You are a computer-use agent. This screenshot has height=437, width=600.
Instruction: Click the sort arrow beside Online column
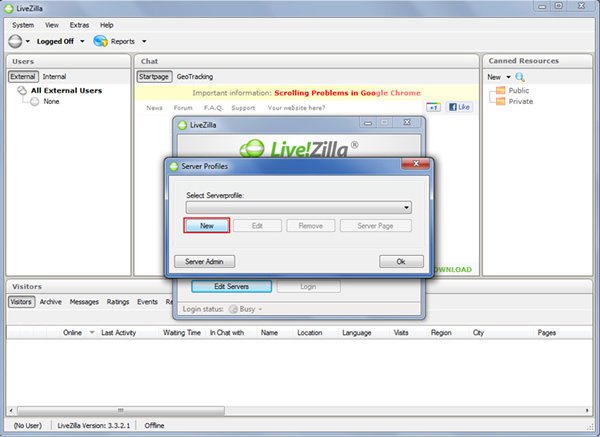click(x=92, y=333)
